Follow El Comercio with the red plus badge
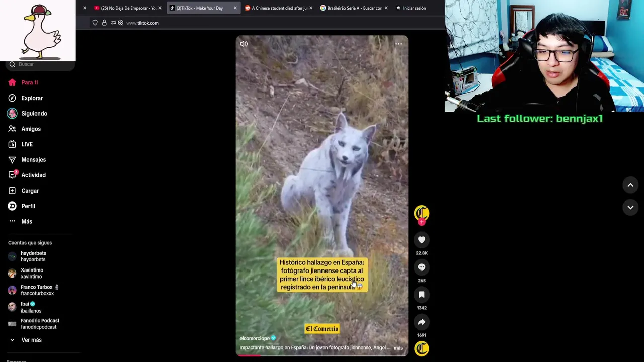The width and height of the screenshot is (644, 362). pos(422,222)
